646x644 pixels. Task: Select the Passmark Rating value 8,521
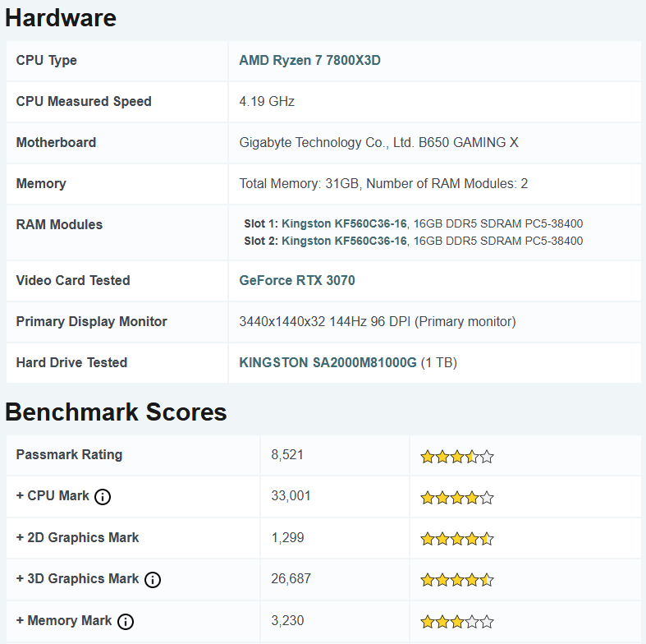(x=287, y=455)
